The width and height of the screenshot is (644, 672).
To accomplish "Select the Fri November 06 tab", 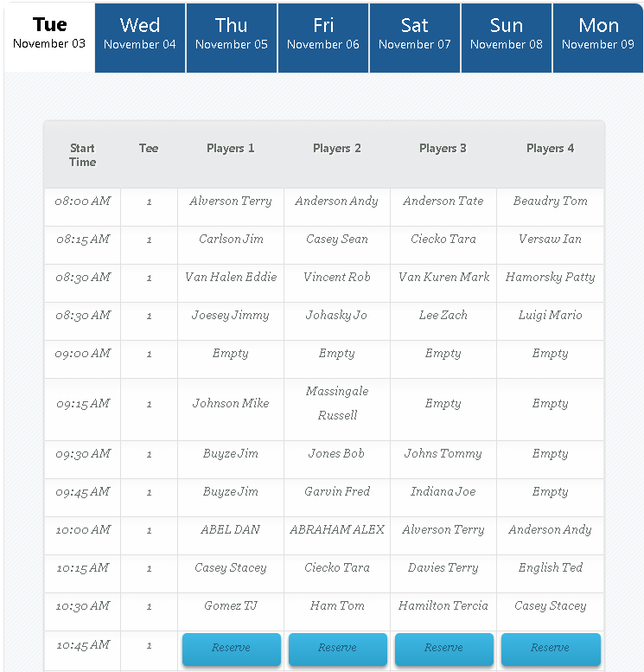I will pyautogui.click(x=323, y=38).
